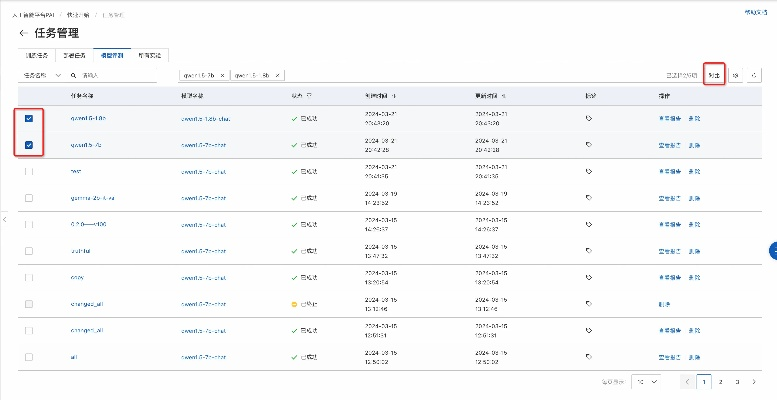This screenshot has width=777, height=400.
Task: Click the tag icon in first row
Action: click(x=589, y=117)
